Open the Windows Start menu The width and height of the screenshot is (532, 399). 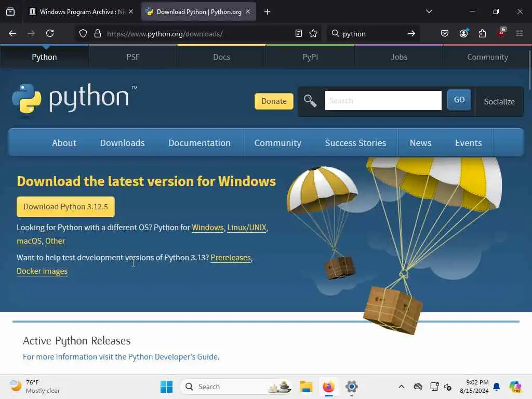166,387
